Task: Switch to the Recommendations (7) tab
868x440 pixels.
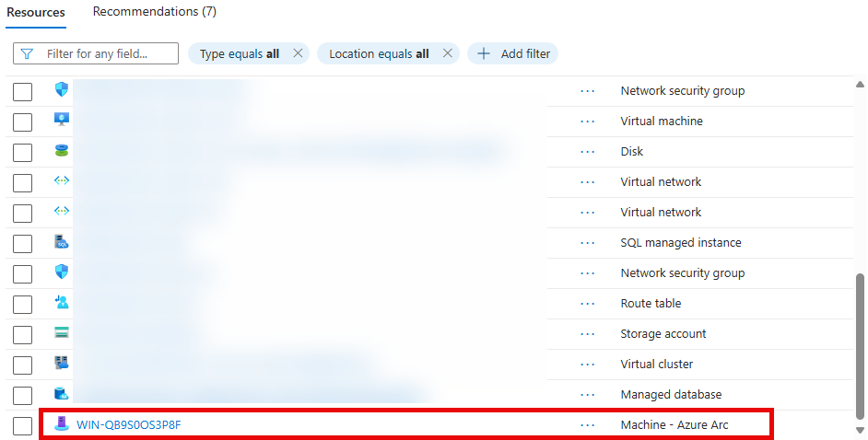Action: point(155,12)
